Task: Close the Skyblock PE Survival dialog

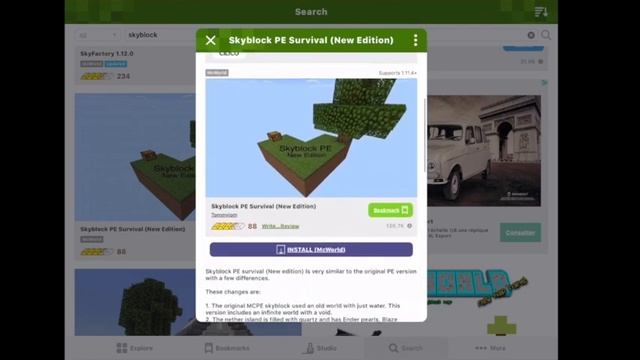Action: (211, 40)
